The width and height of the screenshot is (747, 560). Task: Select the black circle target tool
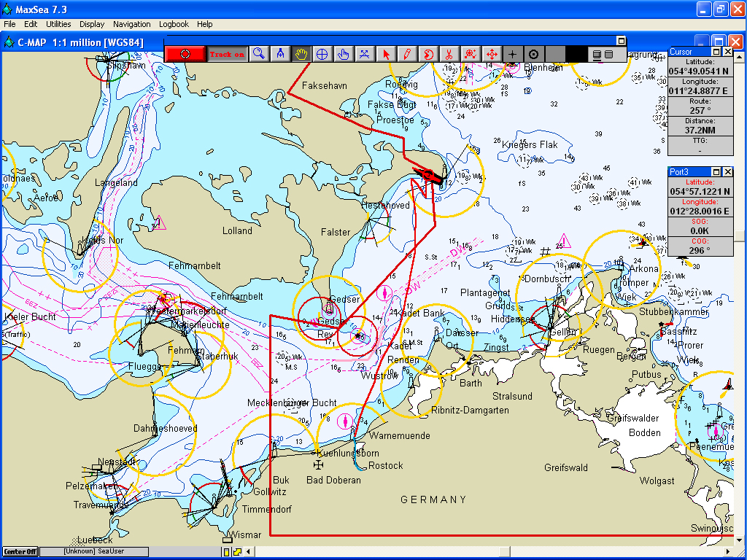coord(533,54)
